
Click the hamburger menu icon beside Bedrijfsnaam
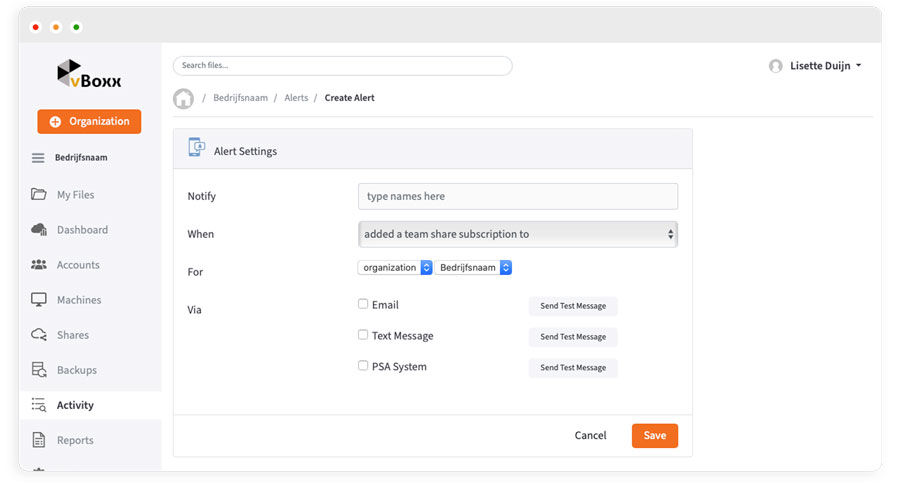38,158
